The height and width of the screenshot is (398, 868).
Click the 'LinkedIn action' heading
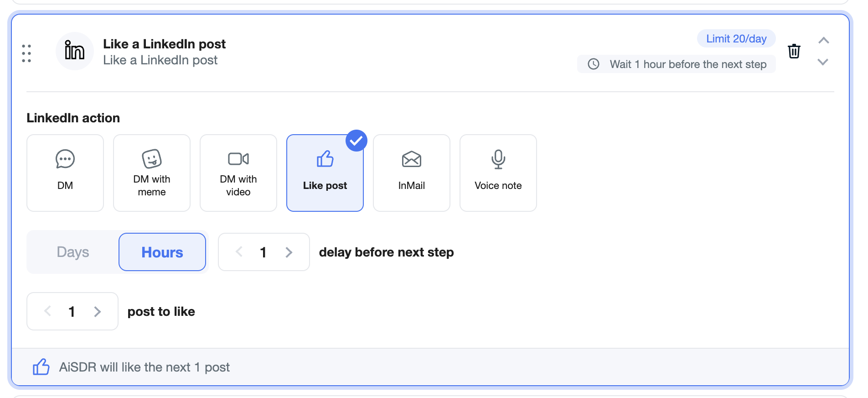pyautogui.click(x=73, y=118)
